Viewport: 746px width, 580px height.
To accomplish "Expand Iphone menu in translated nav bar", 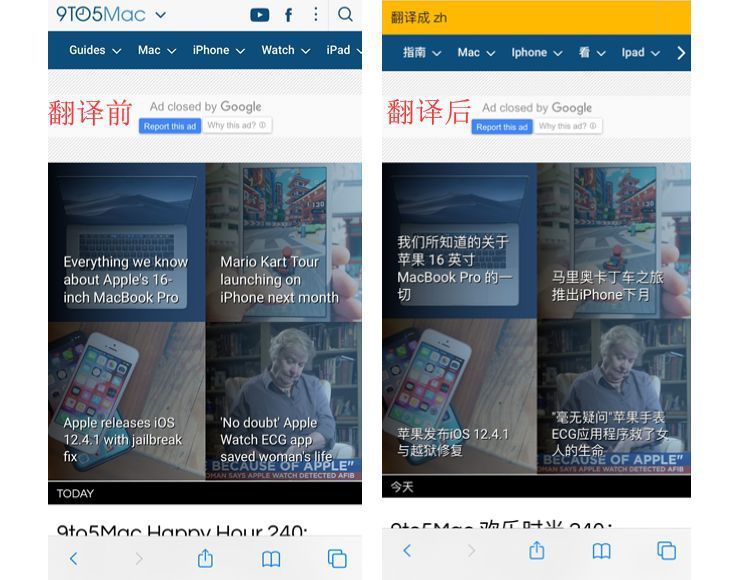I will click(537, 52).
